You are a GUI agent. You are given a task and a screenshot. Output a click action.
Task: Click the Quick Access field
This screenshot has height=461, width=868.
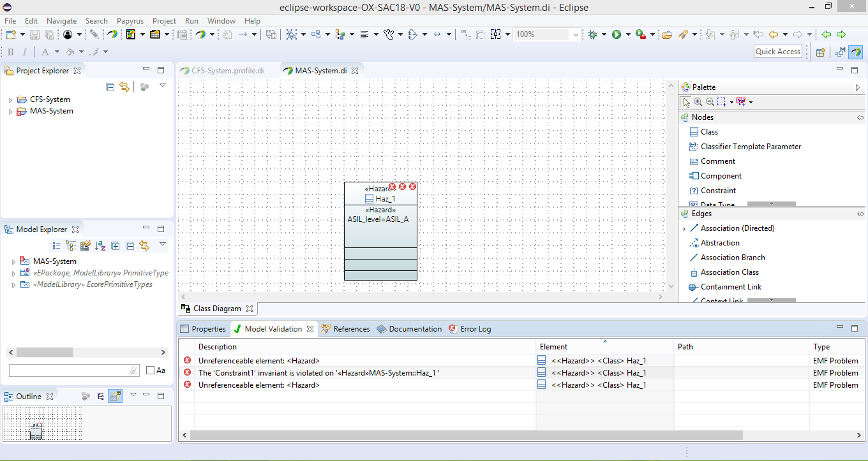778,52
